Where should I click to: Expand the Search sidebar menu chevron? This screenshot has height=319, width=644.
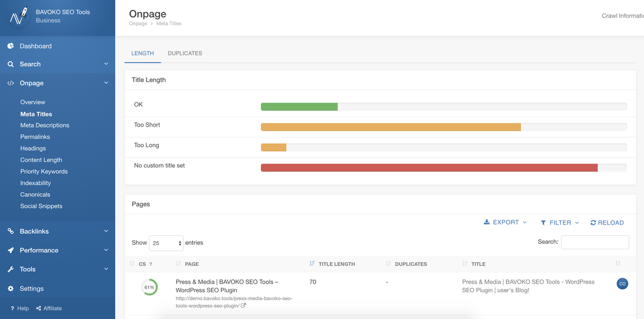106,64
